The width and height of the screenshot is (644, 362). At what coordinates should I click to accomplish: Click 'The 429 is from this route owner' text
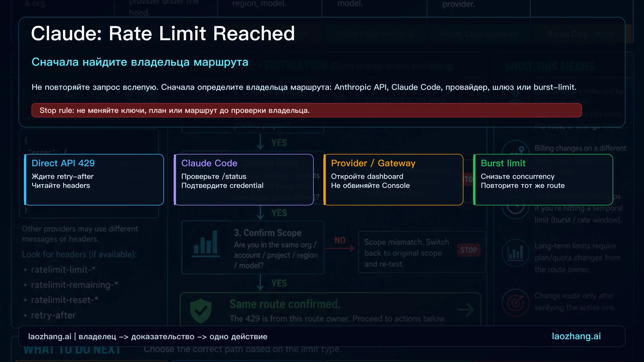290,319
